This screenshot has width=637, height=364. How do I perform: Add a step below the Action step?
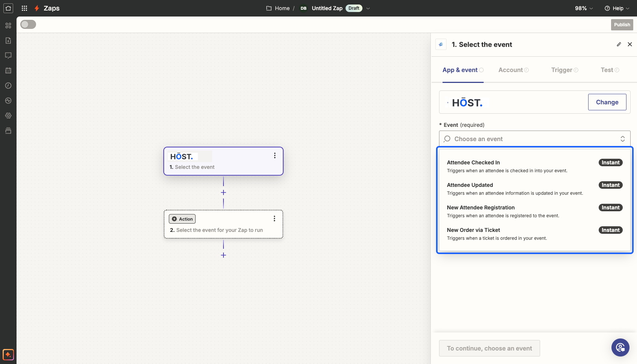pyautogui.click(x=223, y=255)
